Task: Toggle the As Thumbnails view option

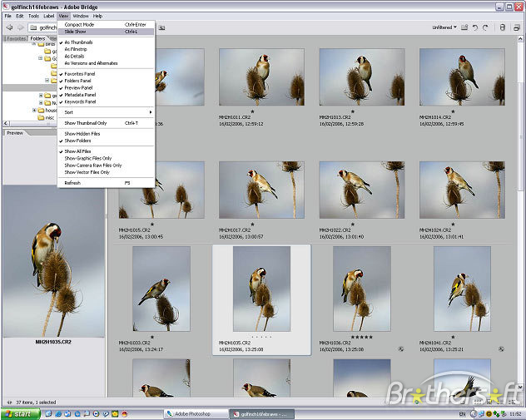Action: tap(106, 42)
